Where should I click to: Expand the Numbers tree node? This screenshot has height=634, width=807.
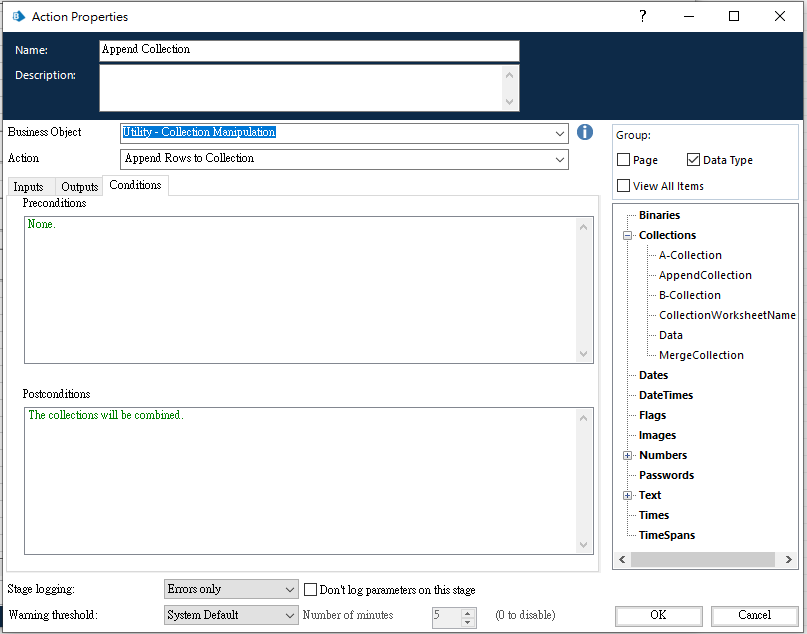tap(627, 455)
